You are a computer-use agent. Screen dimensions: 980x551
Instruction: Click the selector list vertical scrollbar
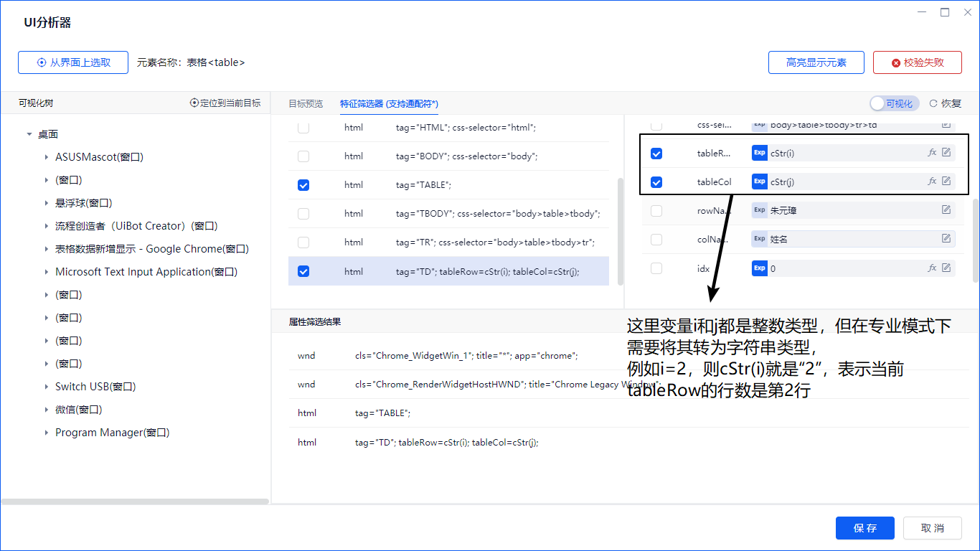coord(621,231)
